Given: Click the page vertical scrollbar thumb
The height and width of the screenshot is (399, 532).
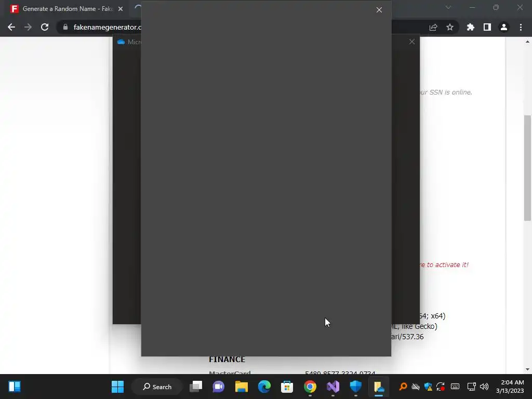Looking at the screenshot, I should (527, 168).
